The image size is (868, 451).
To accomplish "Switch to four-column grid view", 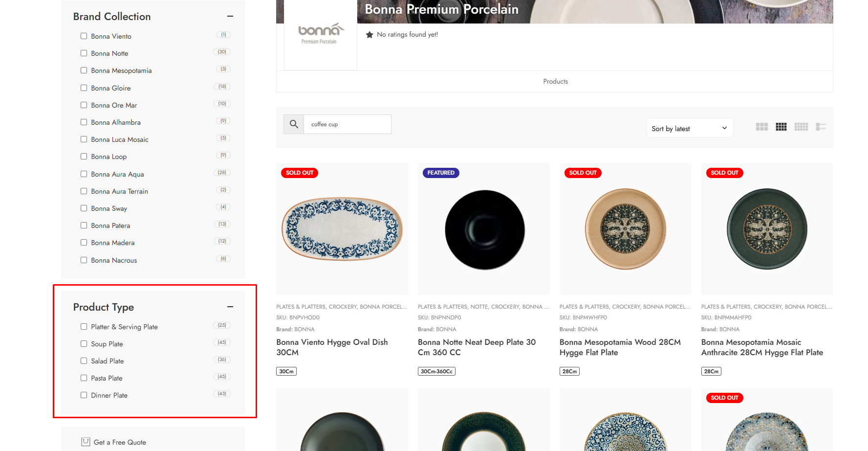I will [x=781, y=127].
